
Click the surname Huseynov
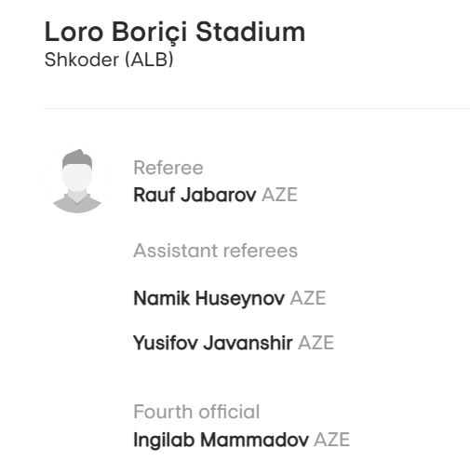(240, 298)
